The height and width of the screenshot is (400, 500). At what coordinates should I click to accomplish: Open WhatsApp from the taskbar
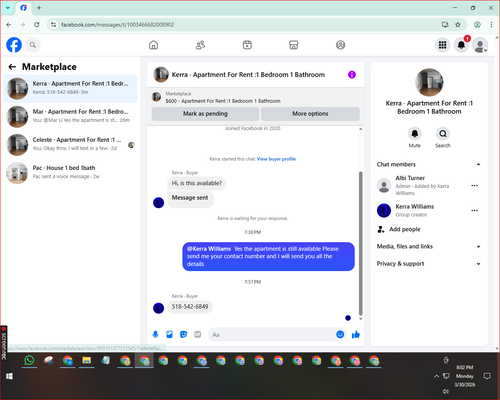(x=29, y=360)
